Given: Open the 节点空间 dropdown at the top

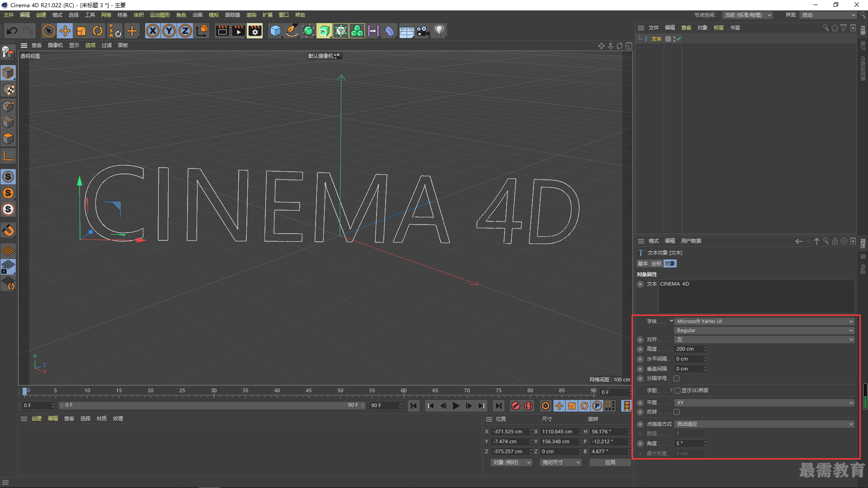Looking at the screenshot, I should (747, 15).
